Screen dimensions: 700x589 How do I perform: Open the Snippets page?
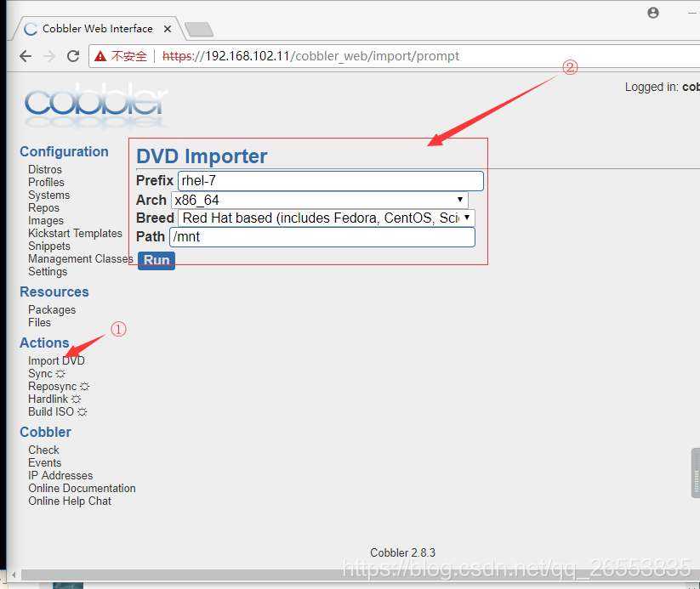(x=49, y=246)
